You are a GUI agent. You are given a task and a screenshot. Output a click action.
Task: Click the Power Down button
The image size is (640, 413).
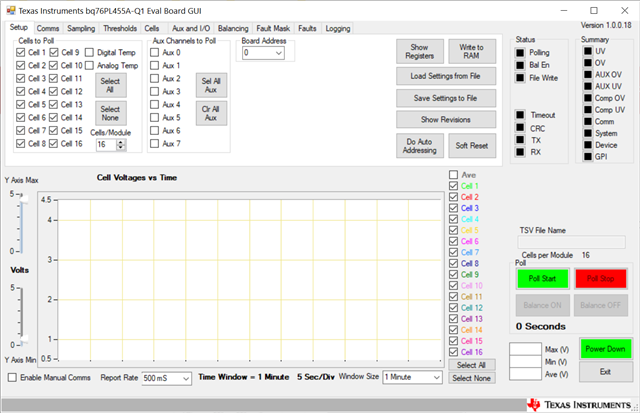(605, 349)
